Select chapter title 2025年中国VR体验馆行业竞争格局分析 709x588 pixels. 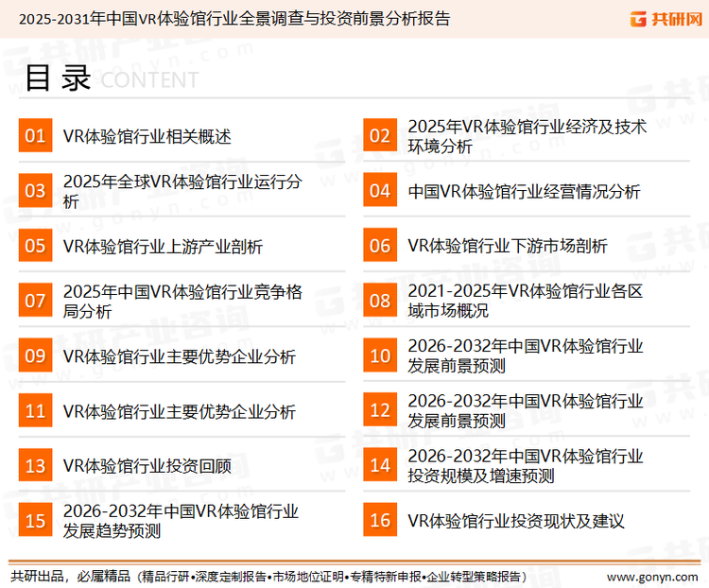click(182, 302)
